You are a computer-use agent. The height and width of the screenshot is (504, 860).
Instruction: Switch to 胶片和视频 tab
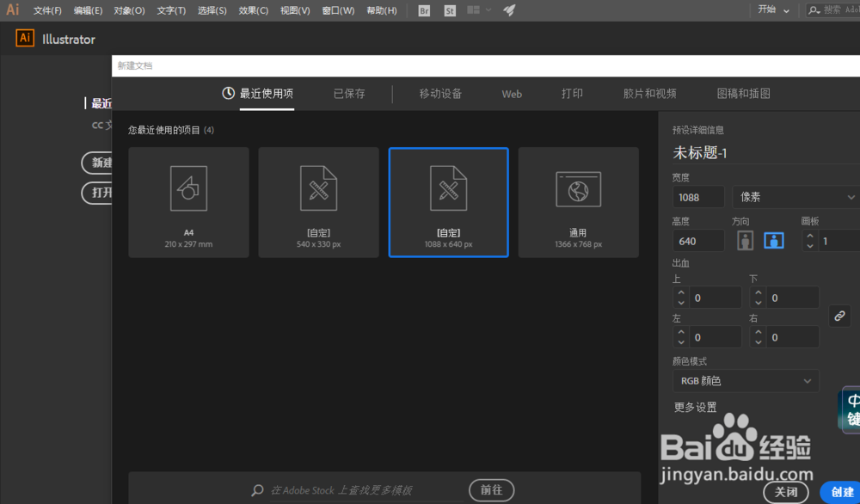650,94
